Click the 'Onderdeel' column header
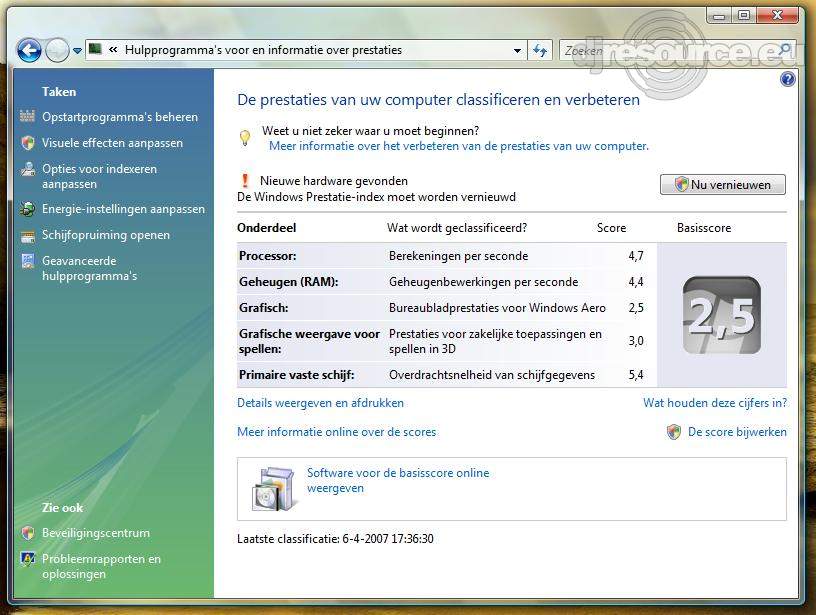Viewport: 816px width, 615px height. 266,228
